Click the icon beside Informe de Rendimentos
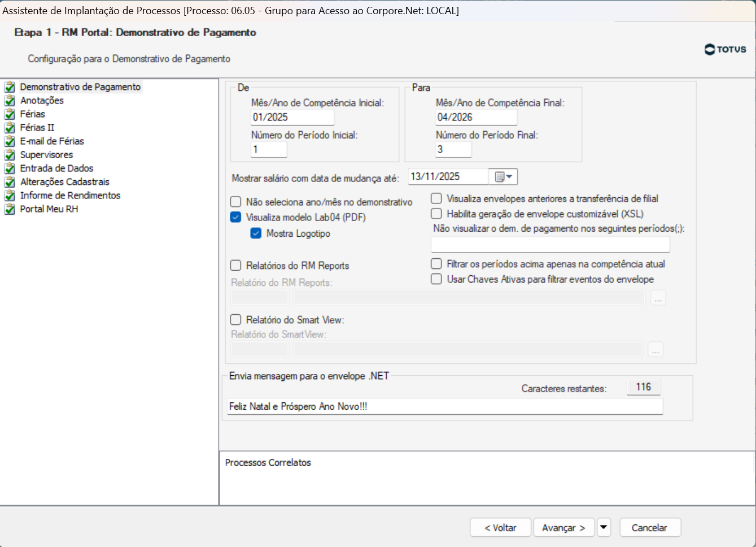The width and height of the screenshot is (756, 547). 10,196
